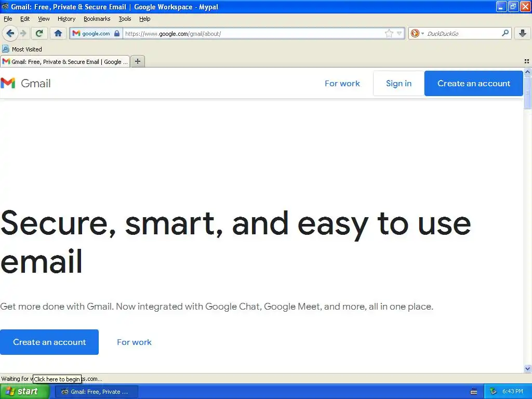Click the URL address field
Viewport: 532px width, 399px height.
(254, 34)
